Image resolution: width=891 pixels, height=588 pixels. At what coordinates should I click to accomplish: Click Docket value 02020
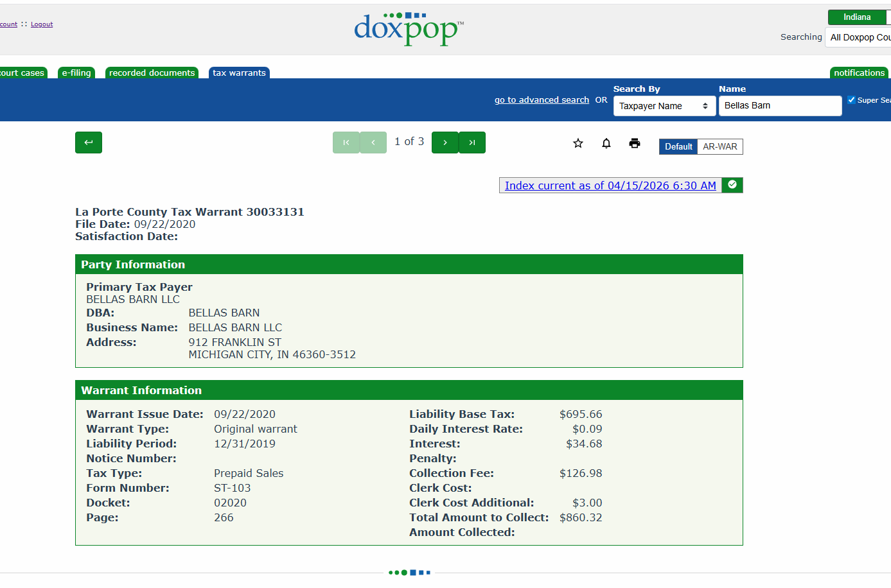[x=230, y=503]
